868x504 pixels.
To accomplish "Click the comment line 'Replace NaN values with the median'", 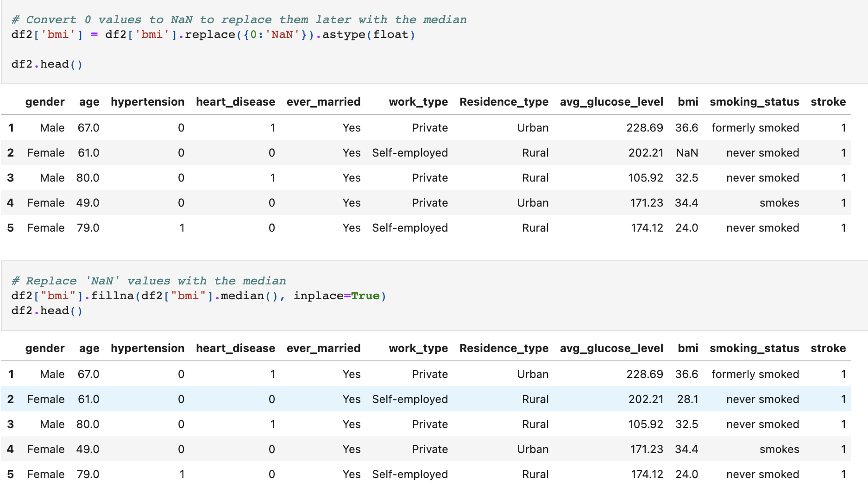I will [x=149, y=281].
